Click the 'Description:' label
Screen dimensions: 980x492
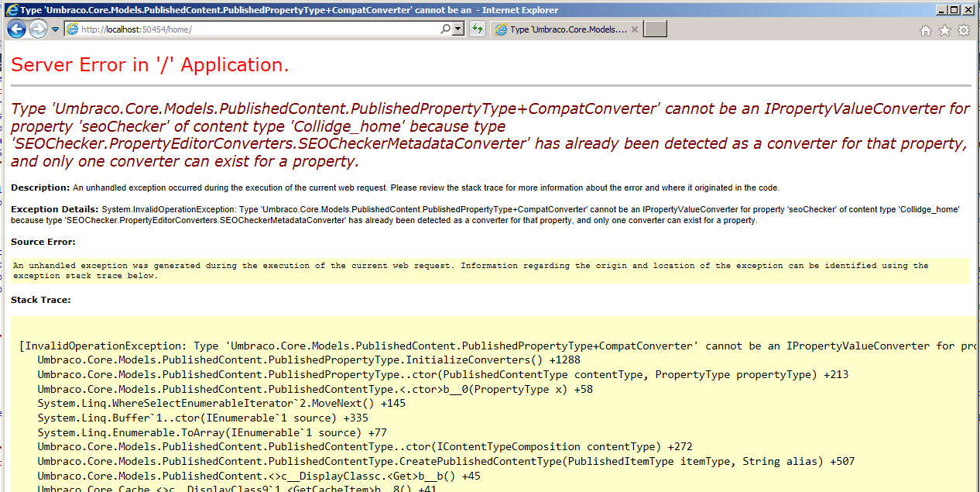pos(40,188)
